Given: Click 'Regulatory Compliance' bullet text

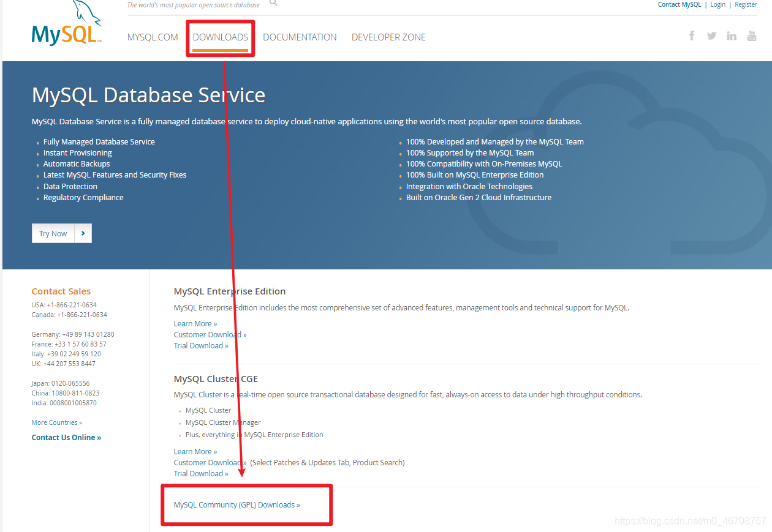Looking at the screenshot, I should pos(83,197).
